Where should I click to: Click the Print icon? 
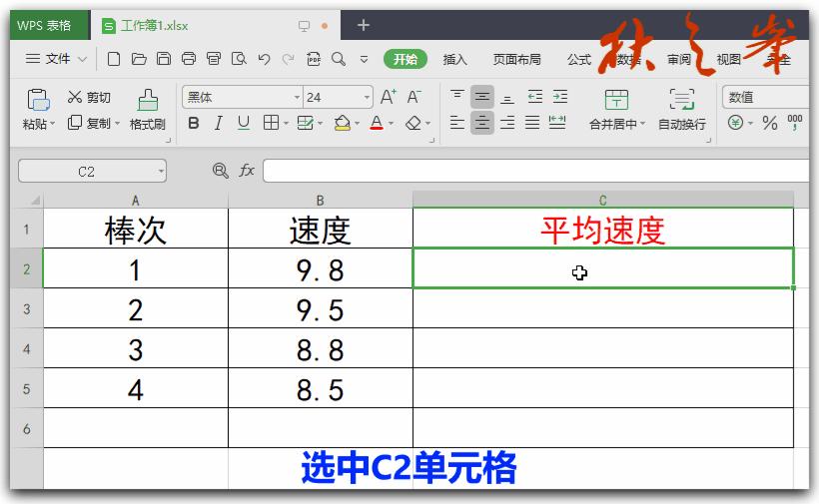189,59
